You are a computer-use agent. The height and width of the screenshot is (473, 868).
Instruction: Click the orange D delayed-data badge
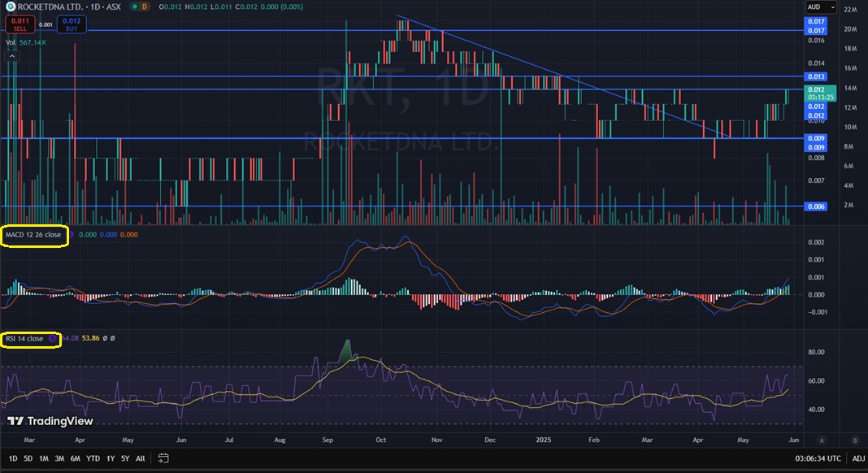point(145,7)
